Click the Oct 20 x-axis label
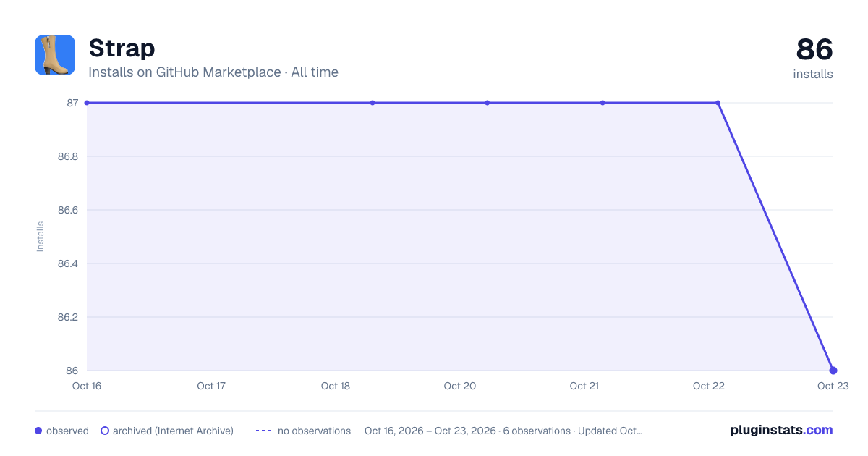868x456 pixels. (460, 386)
